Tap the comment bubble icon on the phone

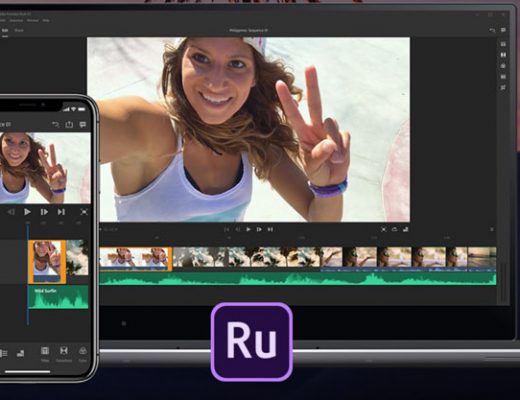click(83, 125)
